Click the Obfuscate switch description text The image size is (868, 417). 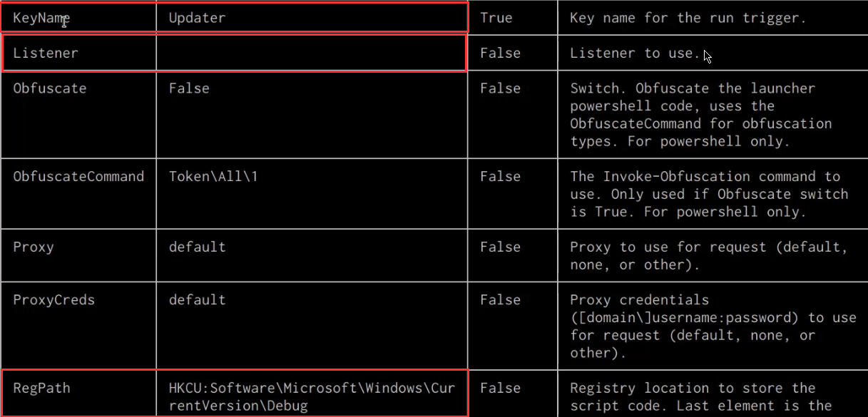tap(700, 115)
